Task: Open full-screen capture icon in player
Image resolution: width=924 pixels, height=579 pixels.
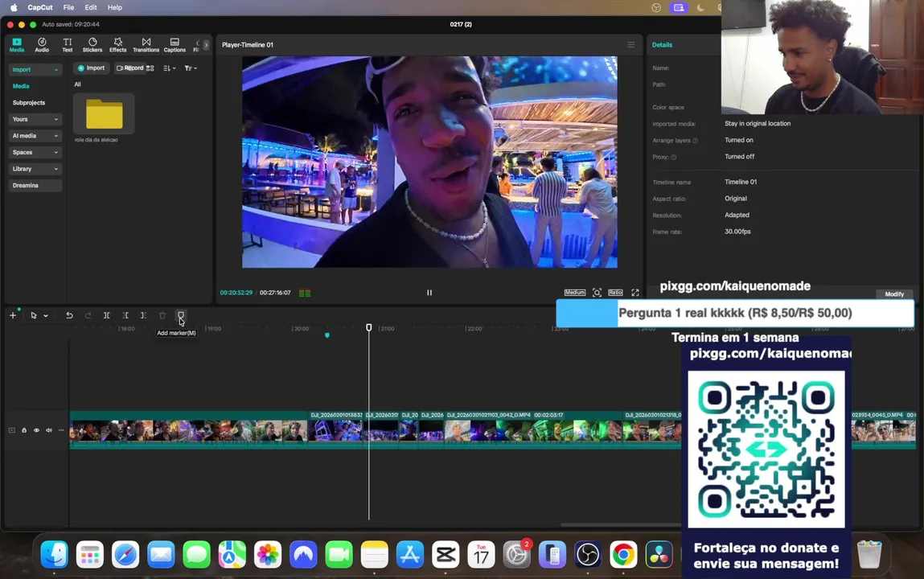Action: pyautogui.click(x=597, y=293)
